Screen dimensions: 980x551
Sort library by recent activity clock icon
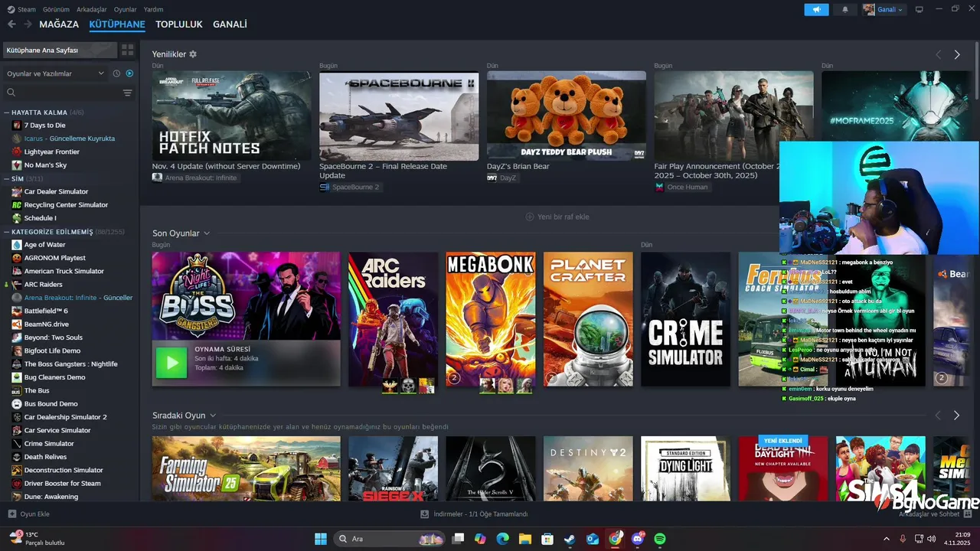tap(116, 73)
